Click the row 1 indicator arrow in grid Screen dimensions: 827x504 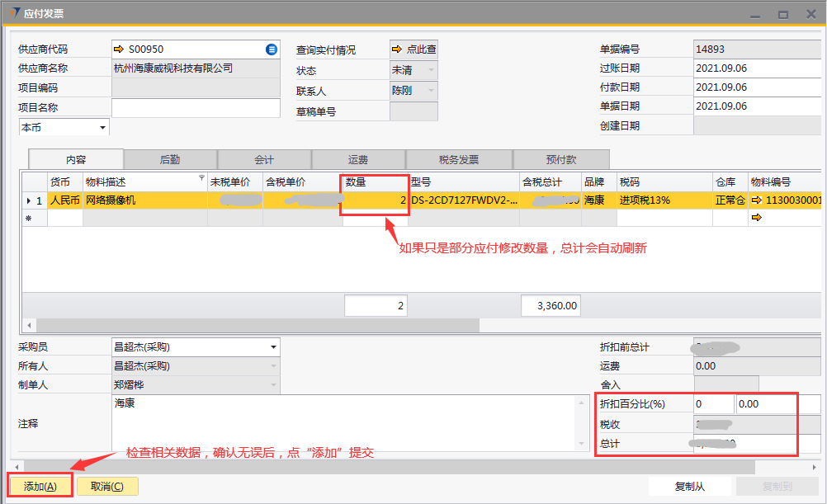tap(29, 200)
